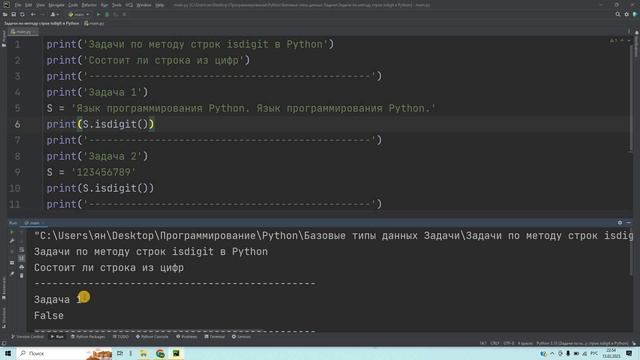This screenshot has height=360, width=640.
Task: Click 'False' output in console
Action: click(x=49, y=316)
